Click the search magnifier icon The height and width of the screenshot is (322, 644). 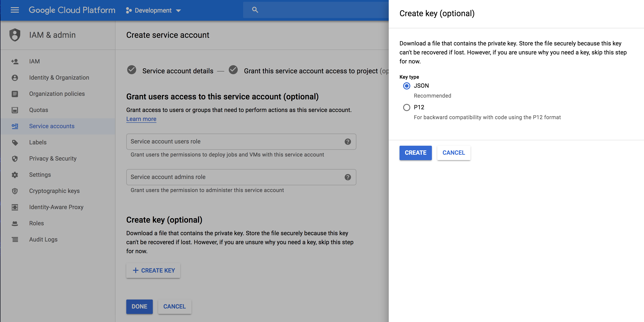(x=255, y=10)
